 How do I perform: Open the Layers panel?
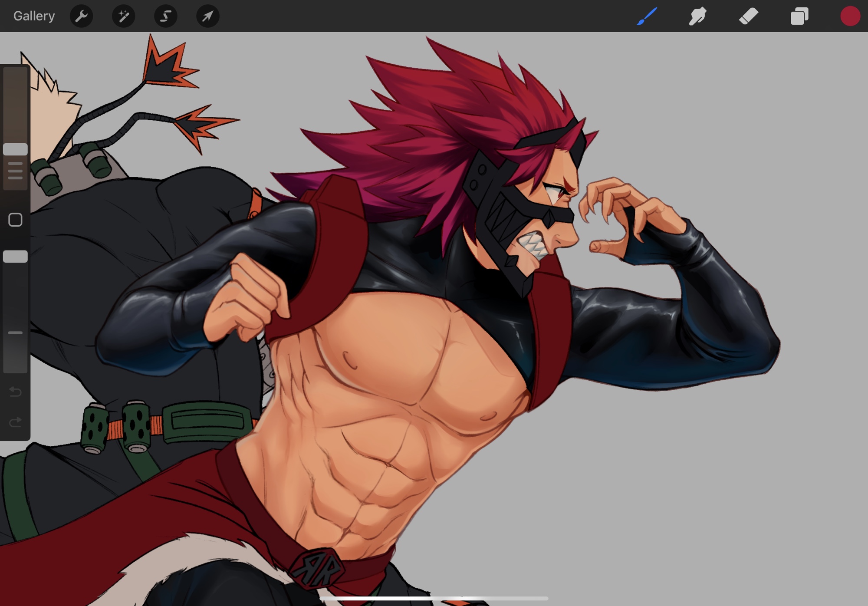pos(799,16)
